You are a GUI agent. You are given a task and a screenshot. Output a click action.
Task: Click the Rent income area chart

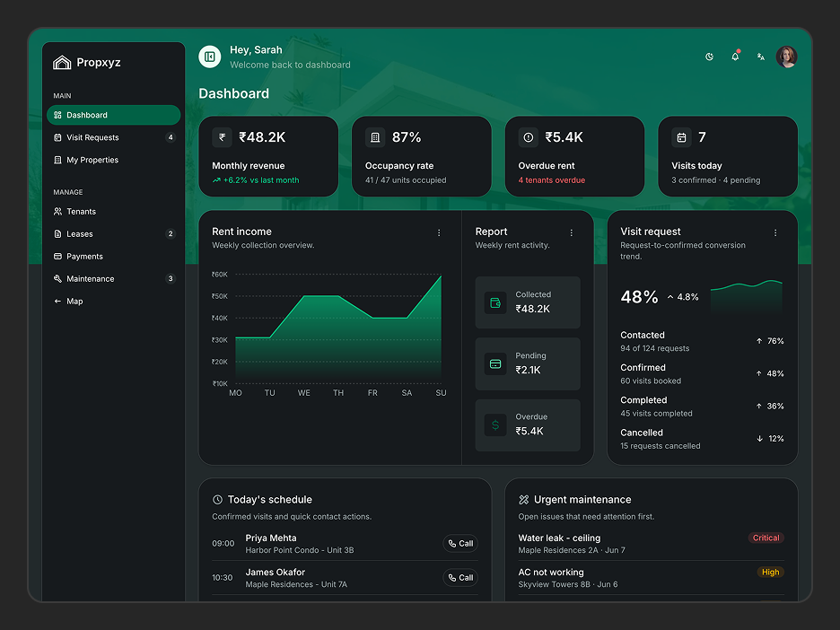pyautogui.click(x=338, y=329)
